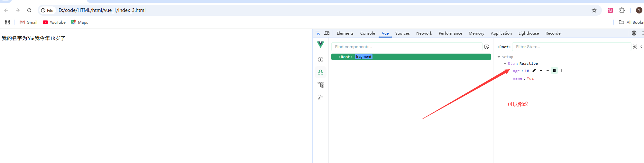Toggle the device toolbar icon
The width and height of the screenshot is (644, 163).
click(x=327, y=33)
